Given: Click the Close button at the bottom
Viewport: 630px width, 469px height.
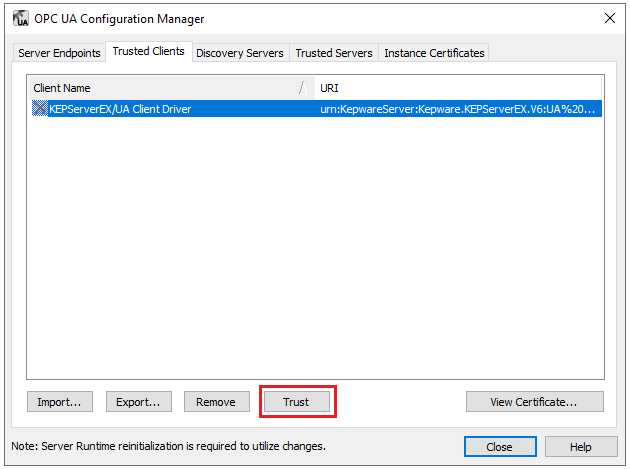Looking at the screenshot, I should [500, 446].
